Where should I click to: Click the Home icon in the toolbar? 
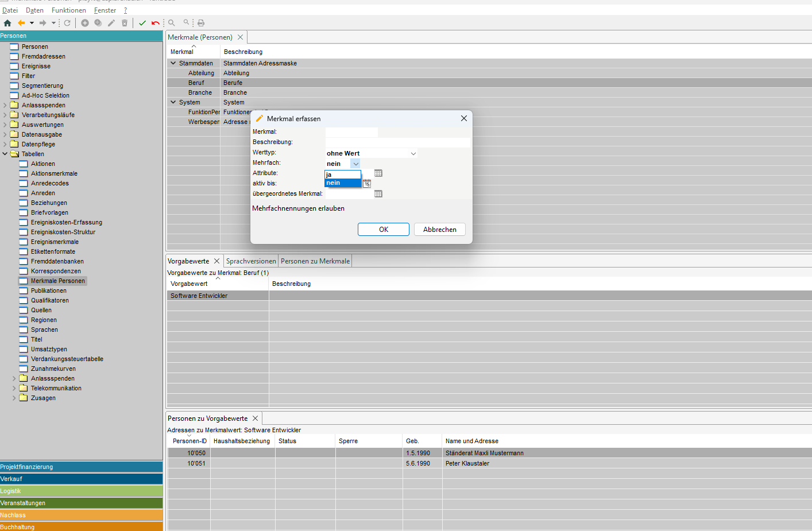(x=7, y=23)
